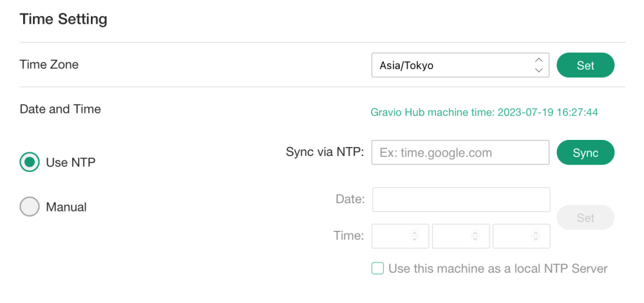Enable Use this machine as local NTP Server
The height and width of the screenshot is (303, 644).
coord(378,268)
